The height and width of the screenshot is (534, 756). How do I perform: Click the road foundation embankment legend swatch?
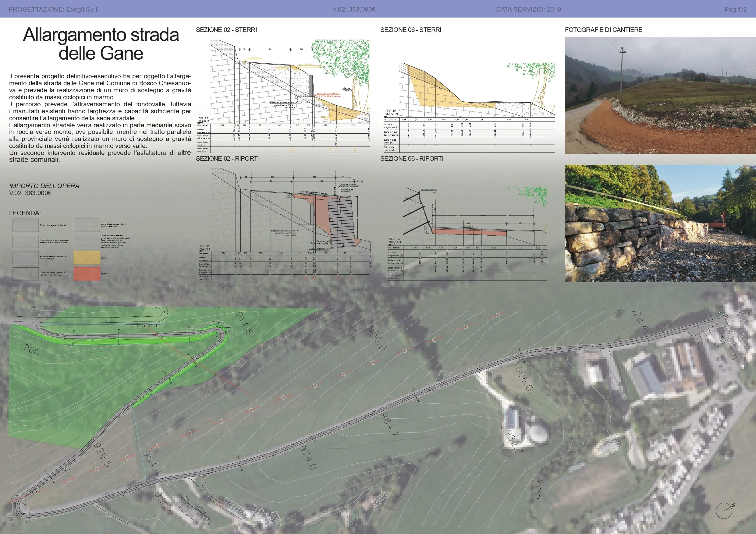coord(26,258)
